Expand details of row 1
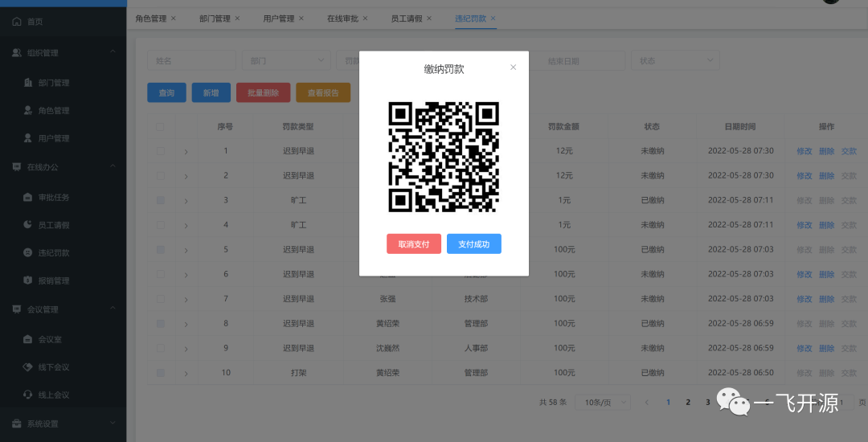868x442 pixels. pyautogui.click(x=186, y=152)
